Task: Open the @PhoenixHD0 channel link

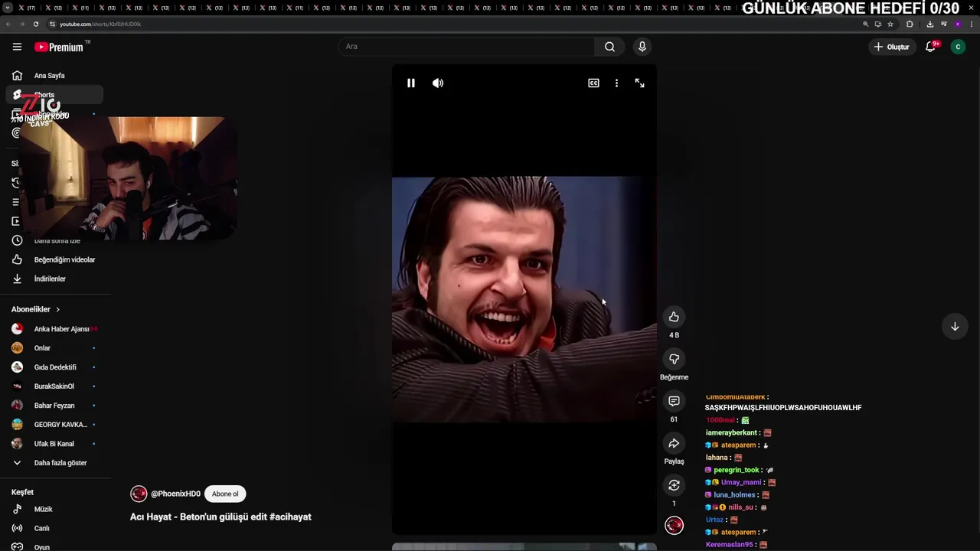Action: click(x=175, y=494)
